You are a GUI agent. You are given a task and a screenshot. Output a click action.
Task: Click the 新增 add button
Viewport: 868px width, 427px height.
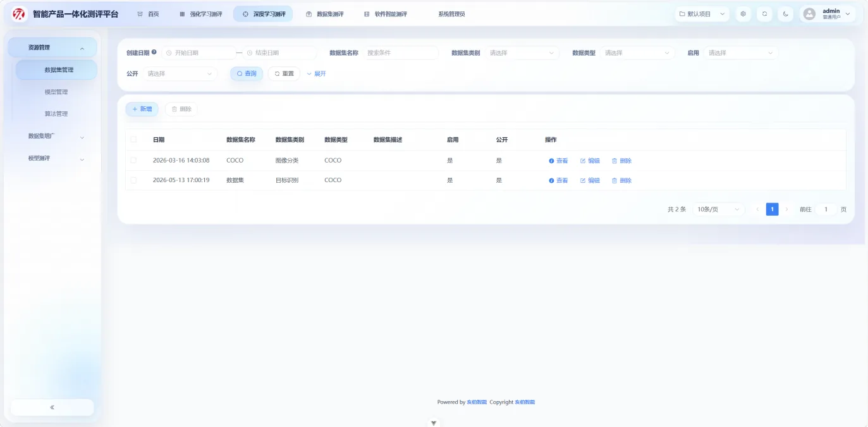point(142,109)
